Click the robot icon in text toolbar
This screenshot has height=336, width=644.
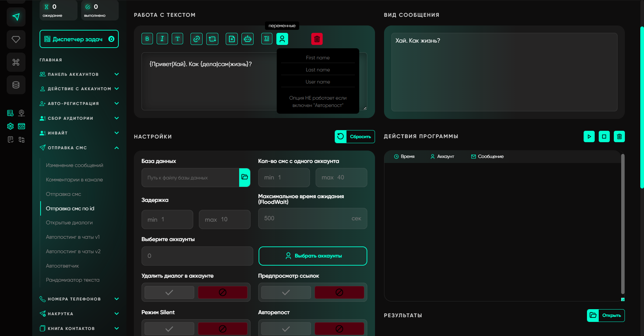[x=248, y=39]
